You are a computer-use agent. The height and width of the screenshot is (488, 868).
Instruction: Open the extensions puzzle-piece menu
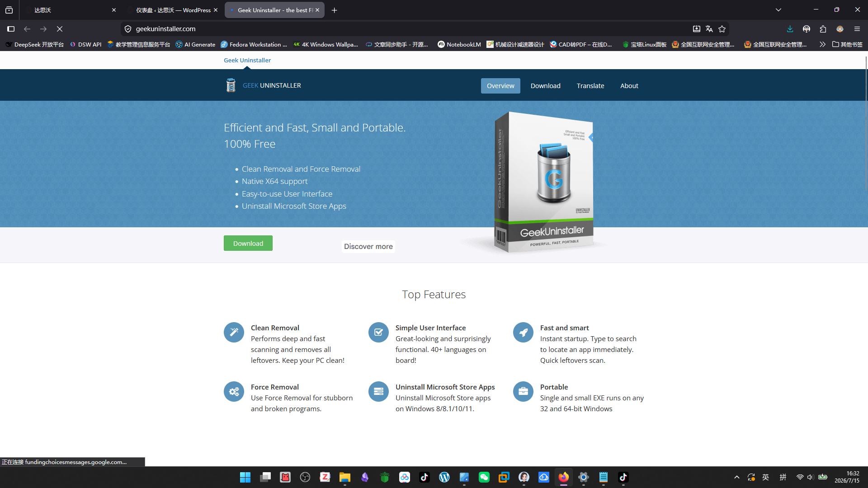(823, 29)
